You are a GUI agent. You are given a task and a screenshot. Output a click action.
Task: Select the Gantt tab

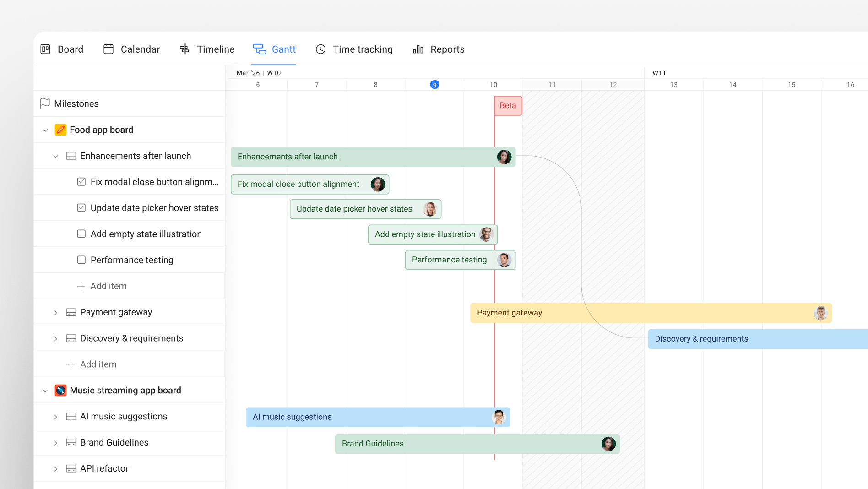coord(274,49)
